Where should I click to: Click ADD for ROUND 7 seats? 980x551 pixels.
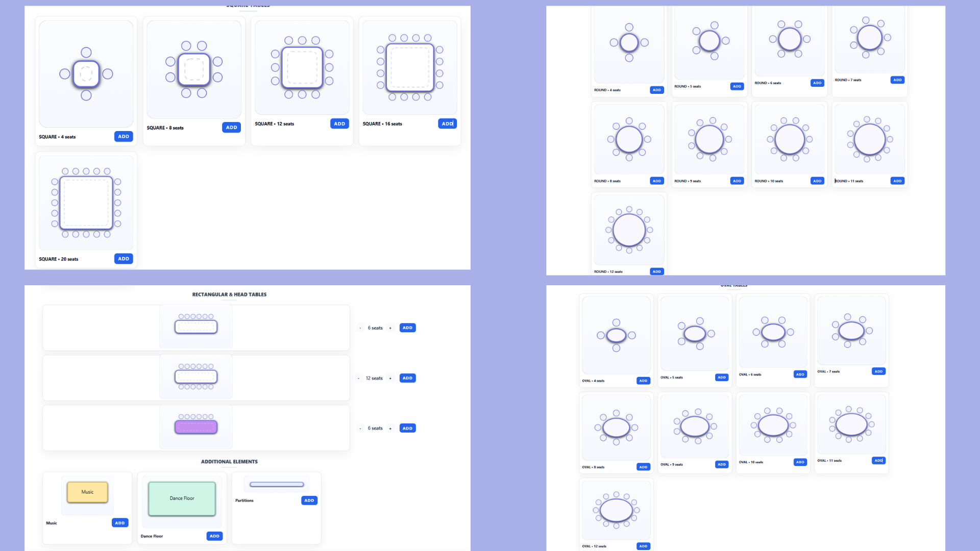pos(897,80)
